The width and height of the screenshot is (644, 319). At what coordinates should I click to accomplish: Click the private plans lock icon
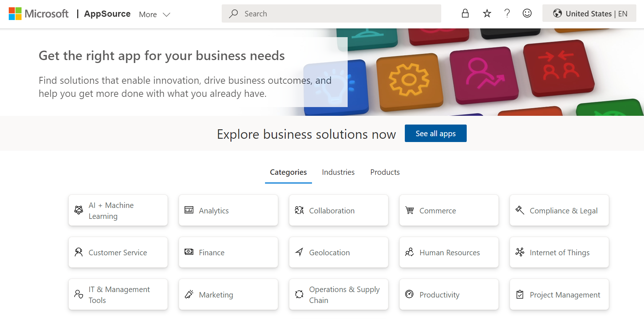click(465, 13)
